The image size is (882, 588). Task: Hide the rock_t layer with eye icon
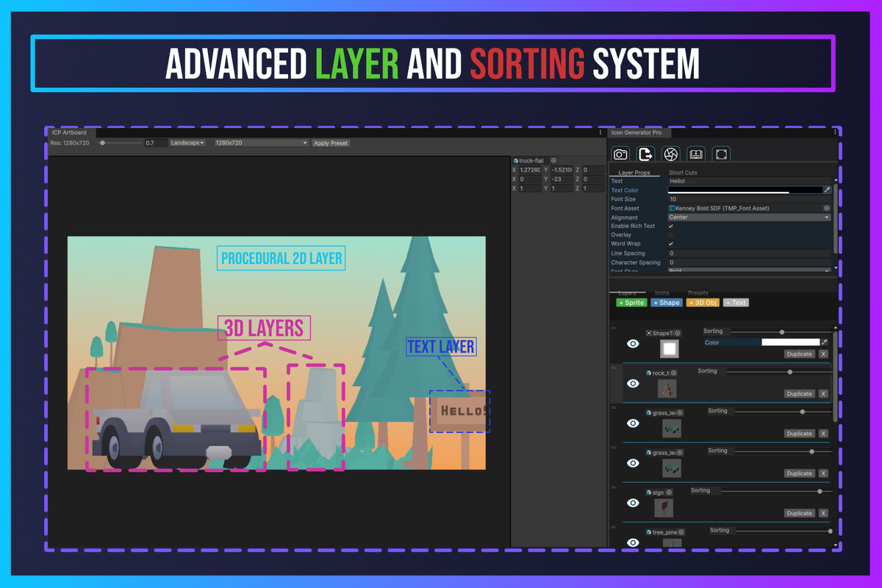coord(633,383)
